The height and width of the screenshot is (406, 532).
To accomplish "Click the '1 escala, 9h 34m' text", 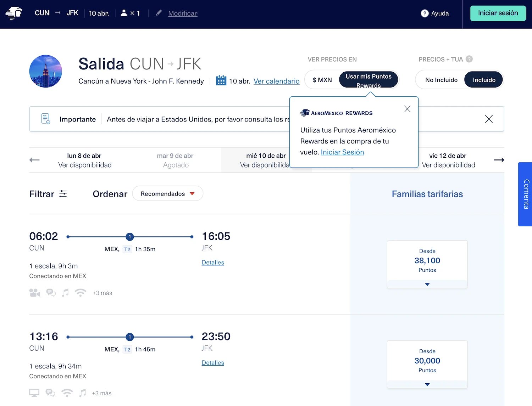I will (55, 366).
